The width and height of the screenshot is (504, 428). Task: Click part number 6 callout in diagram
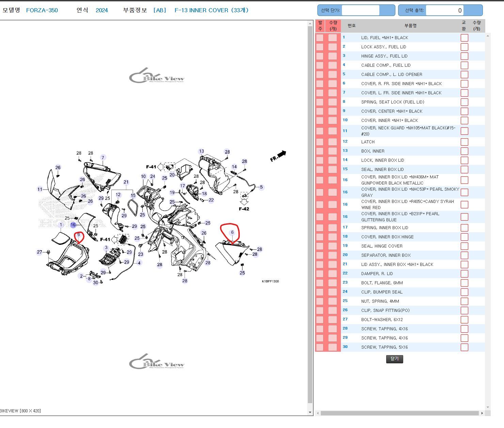tap(232, 232)
